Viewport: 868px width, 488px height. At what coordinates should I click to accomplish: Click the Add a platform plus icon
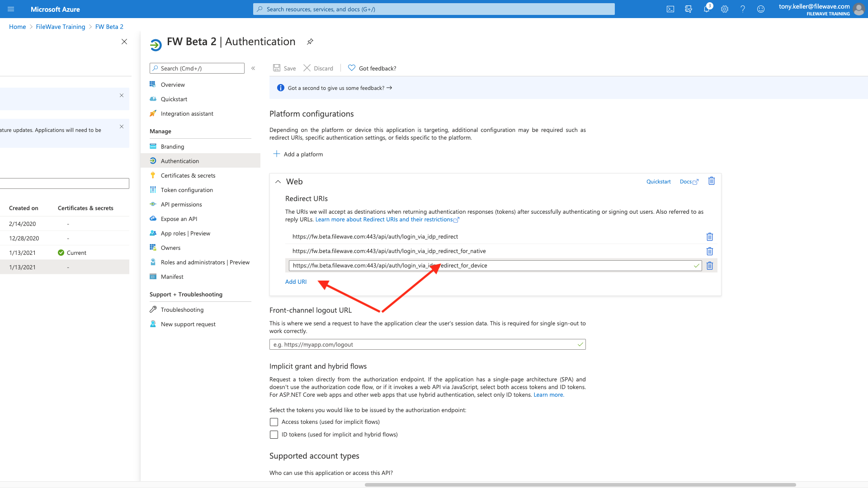click(x=277, y=154)
